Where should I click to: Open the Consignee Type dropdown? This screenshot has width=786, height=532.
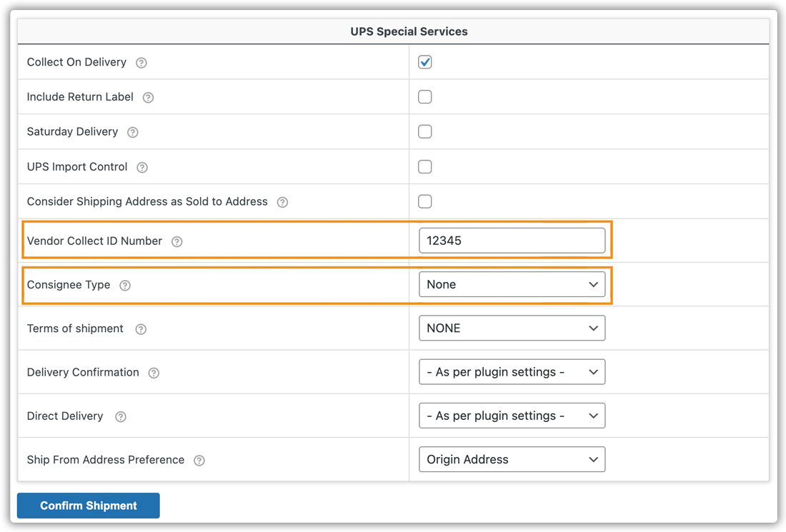[512, 284]
